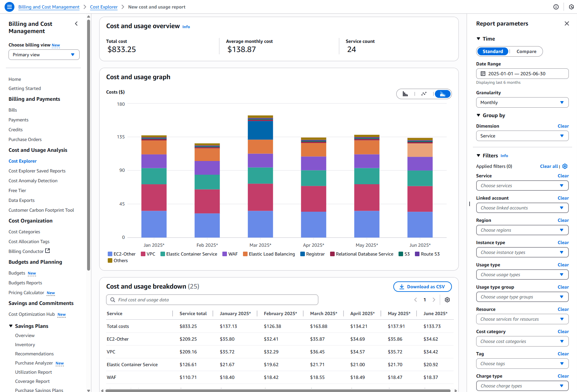Collapse the Filters section
Screen dimensions: 577x392
coord(478,155)
